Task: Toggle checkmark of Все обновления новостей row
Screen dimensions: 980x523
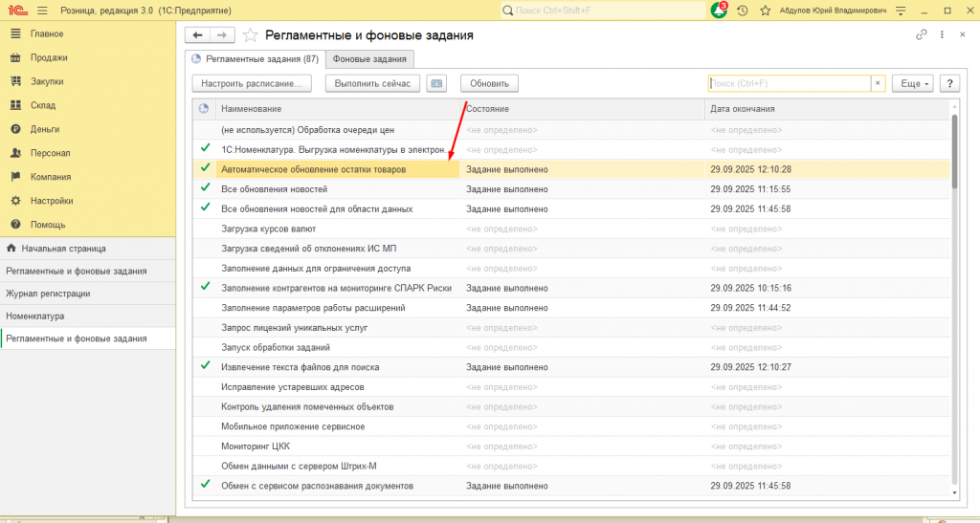Action: point(205,187)
